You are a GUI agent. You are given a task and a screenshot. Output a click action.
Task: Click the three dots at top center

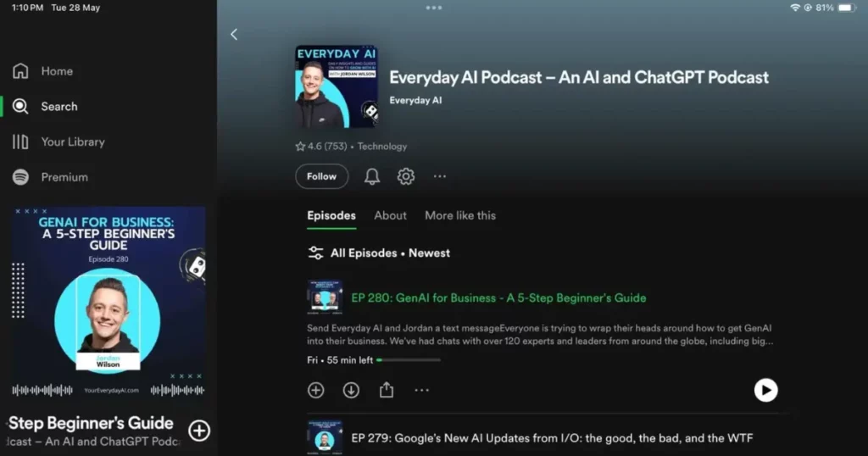434,8
